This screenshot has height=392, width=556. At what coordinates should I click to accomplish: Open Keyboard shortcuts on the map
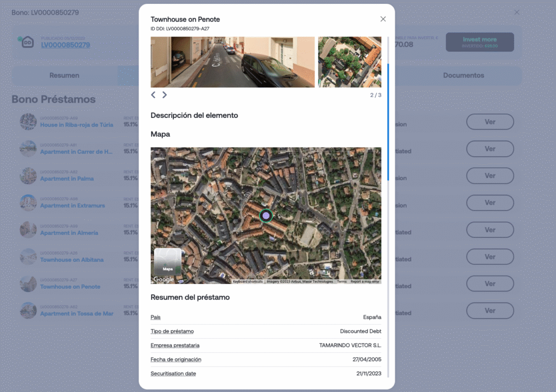click(x=248, y=281)
